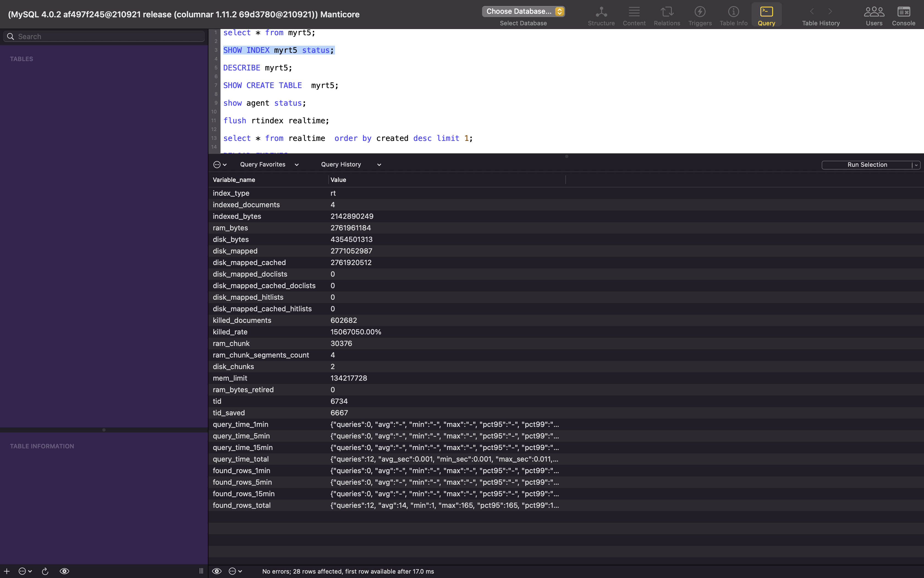This screenshot has width=924, height=578.
Task: Place cursor on DESCRIBE myrt5 line
Action: click(x=258, y=68)
